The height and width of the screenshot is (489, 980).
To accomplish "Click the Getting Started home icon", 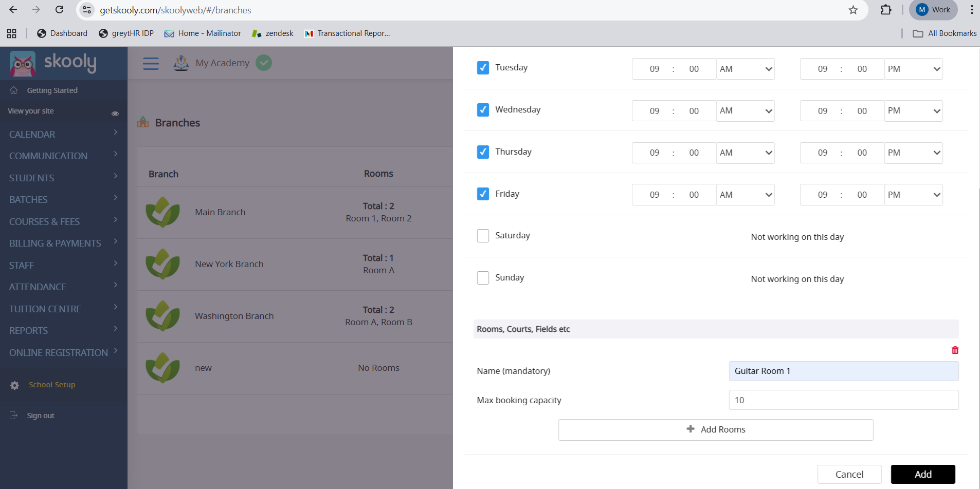I will point(14,90).
